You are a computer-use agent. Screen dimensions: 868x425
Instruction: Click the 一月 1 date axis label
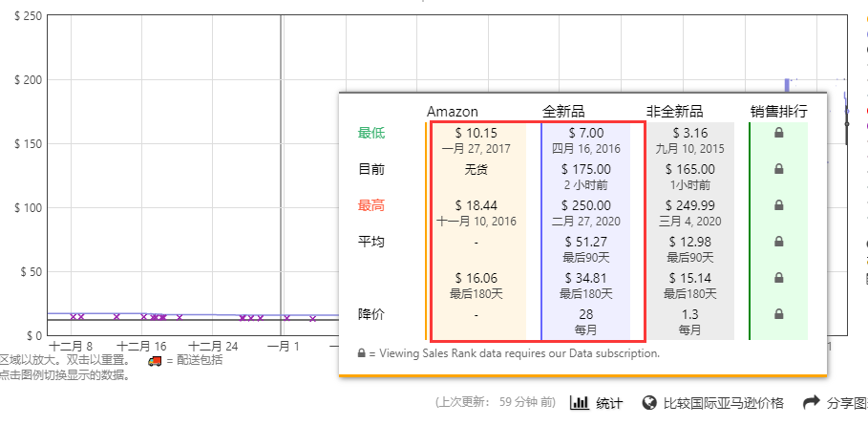pyautogui.click(x=283, y=347)
